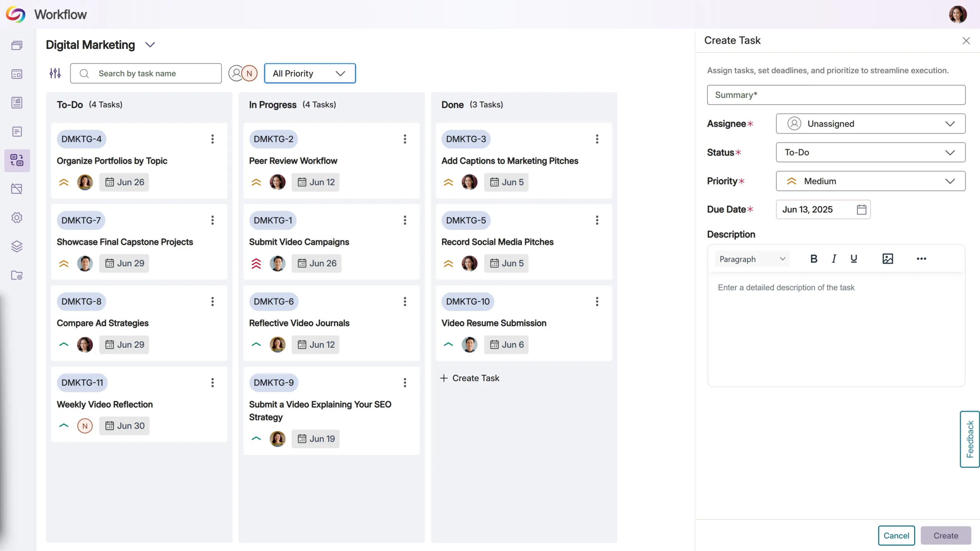Insert image into task description

(888, 259)
